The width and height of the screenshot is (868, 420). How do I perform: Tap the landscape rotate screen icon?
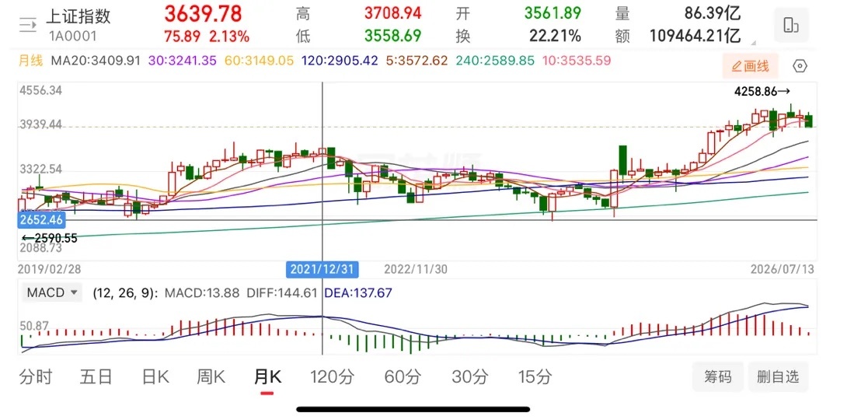(x=791, y=25)
